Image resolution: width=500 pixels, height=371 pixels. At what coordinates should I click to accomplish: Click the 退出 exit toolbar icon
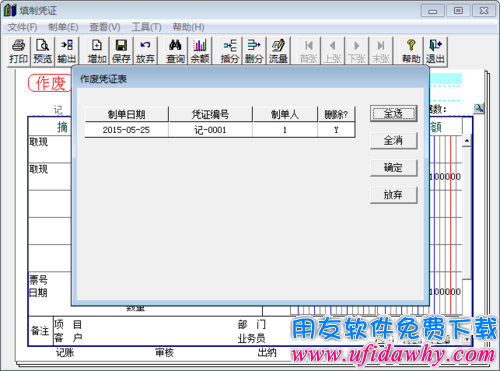pyautogui.click(x=435, y=51)
